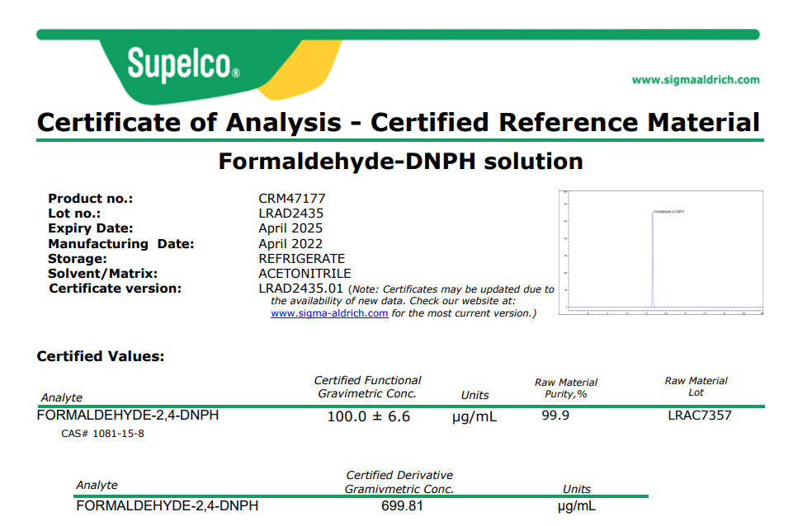
Task: Click the certified concentration 100.0 ± 6.6
Action: 368,416
